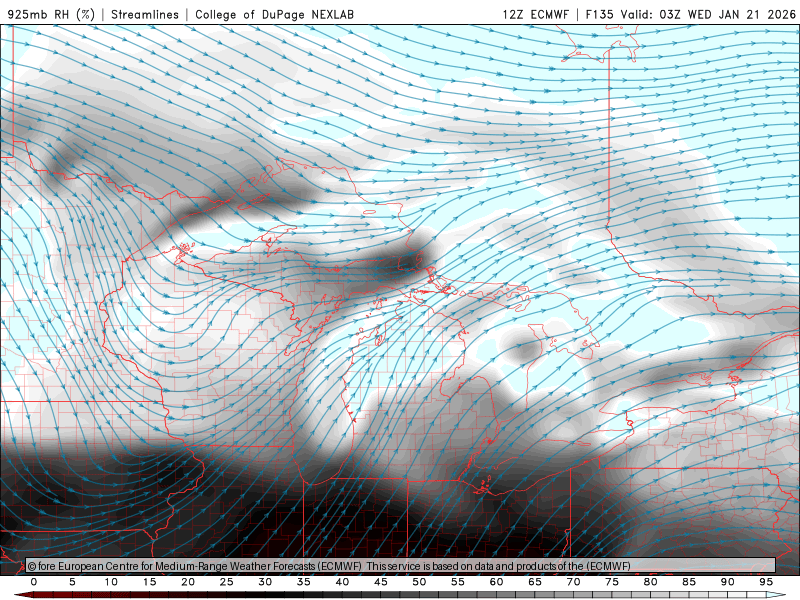
Task: Click the color bar label '55'
Action: pyautogui.click(x=458, y=582)
